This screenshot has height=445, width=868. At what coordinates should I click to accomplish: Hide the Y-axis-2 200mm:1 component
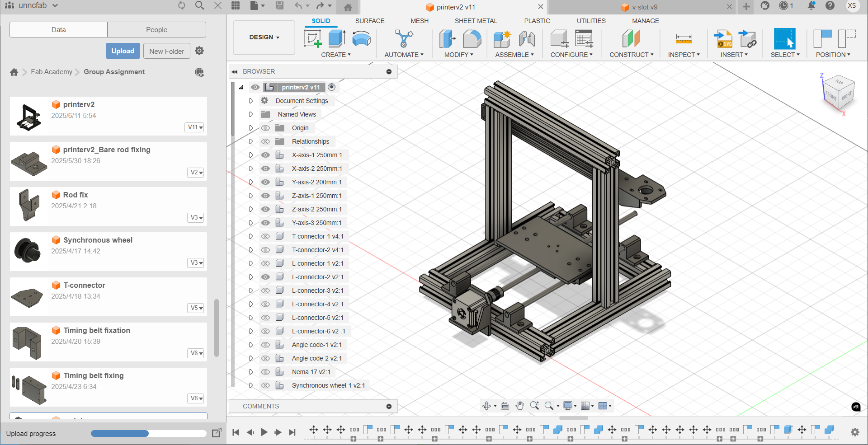[x=266, y=182]
